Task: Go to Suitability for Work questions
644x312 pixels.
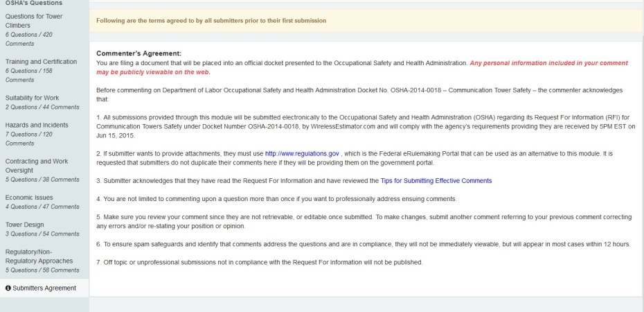Action: pyautogui.click(x=36, y=98)
